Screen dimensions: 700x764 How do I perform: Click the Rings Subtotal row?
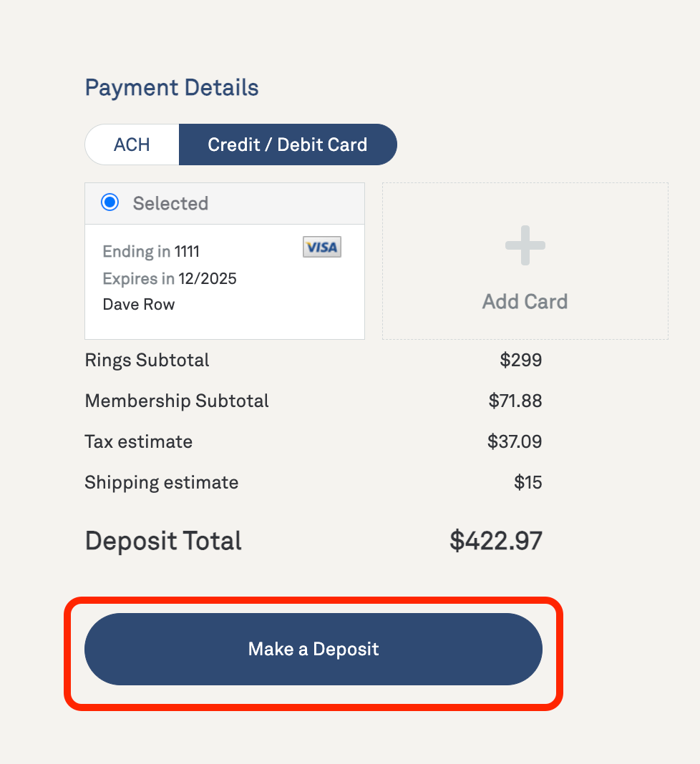pyautogui.click(x=147, y=360)
